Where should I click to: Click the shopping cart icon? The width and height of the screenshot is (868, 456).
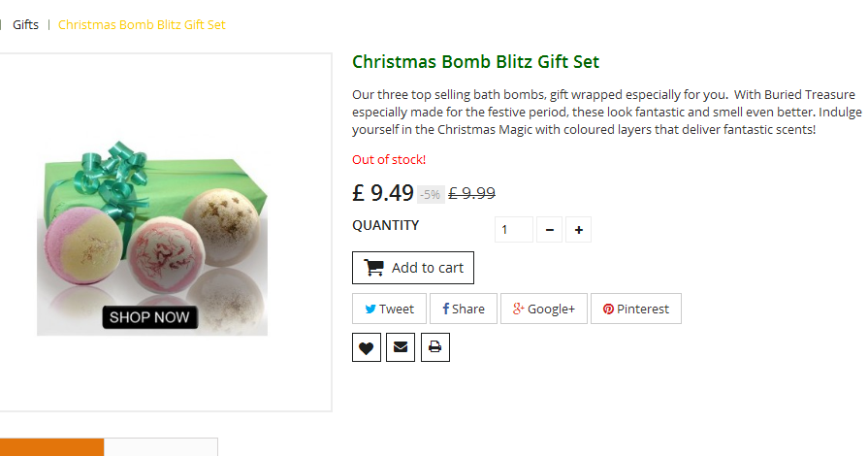[x=373, y=267]
